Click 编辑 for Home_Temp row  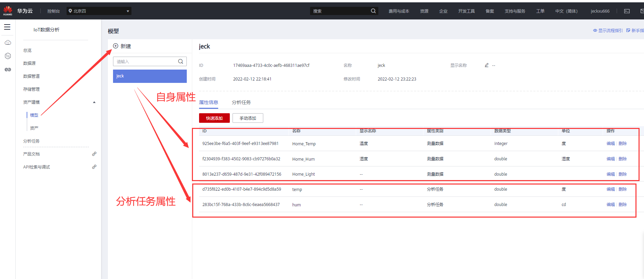click(x=611, y=143)
